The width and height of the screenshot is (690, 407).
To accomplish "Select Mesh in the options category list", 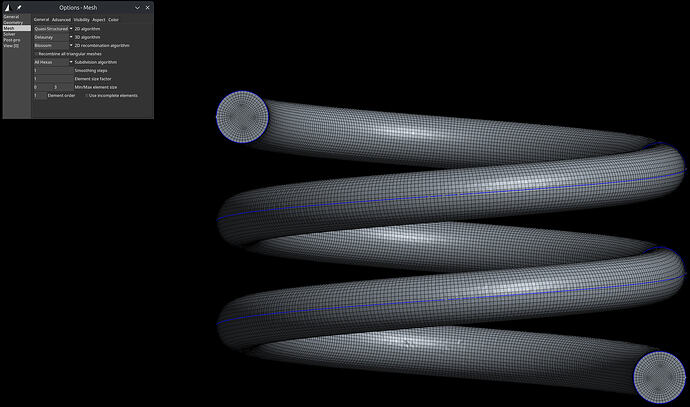I will point(17,28).
